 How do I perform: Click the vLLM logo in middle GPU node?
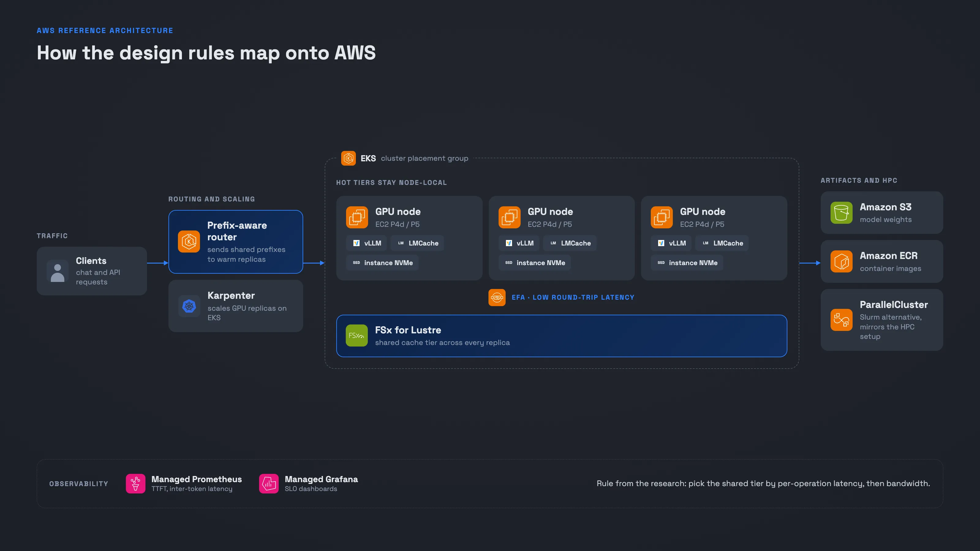coord(509,243)
